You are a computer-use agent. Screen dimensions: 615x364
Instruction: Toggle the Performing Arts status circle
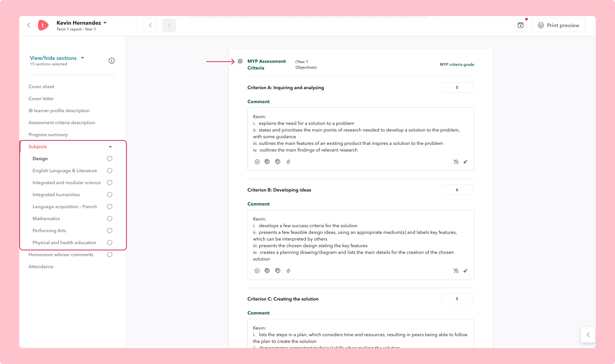click(110, 231)
